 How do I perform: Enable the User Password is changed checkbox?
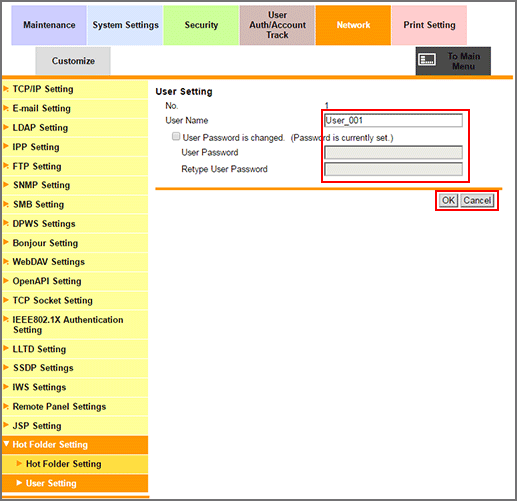pyautogui.click(x=176, y=136)
